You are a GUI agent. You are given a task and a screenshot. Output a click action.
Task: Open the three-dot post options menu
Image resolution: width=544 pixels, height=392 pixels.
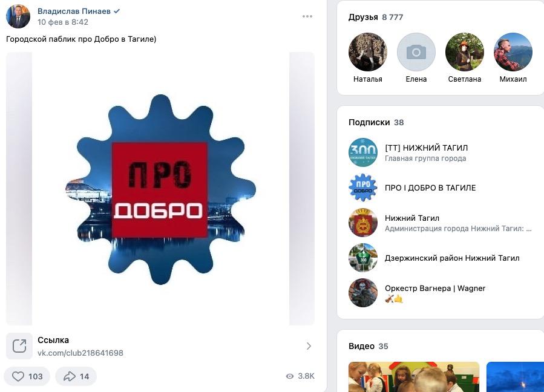307,16
